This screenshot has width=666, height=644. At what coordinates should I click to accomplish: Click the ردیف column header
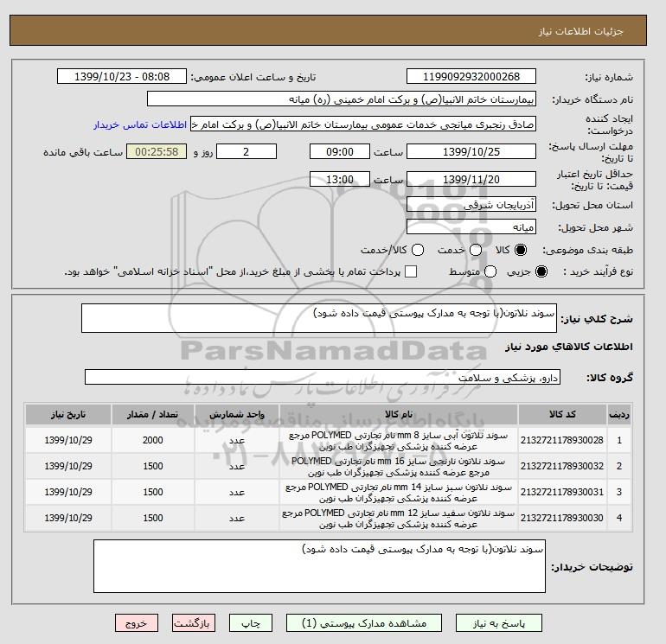tap(618, 414)
